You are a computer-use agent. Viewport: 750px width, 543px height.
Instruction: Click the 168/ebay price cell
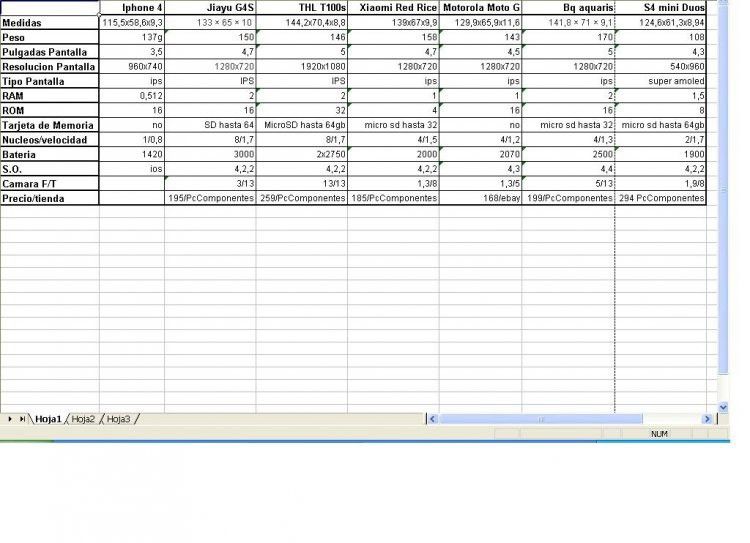click(x=481, y=198)
